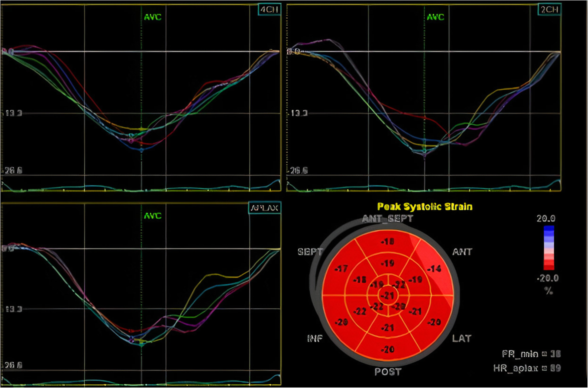Click the % unit under color scale
The height and width of the screenshot is (388, 588).
point(548,290)
